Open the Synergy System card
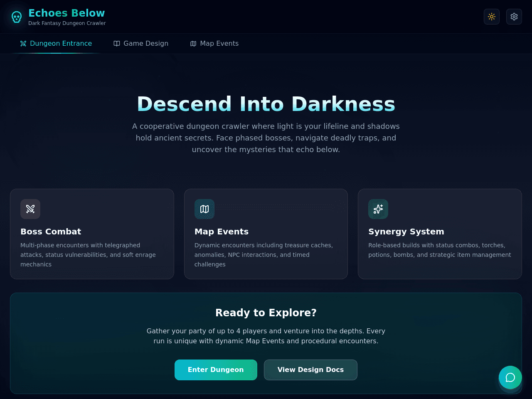The width and height of the screenshot is (532, 399). pos(440,234)
